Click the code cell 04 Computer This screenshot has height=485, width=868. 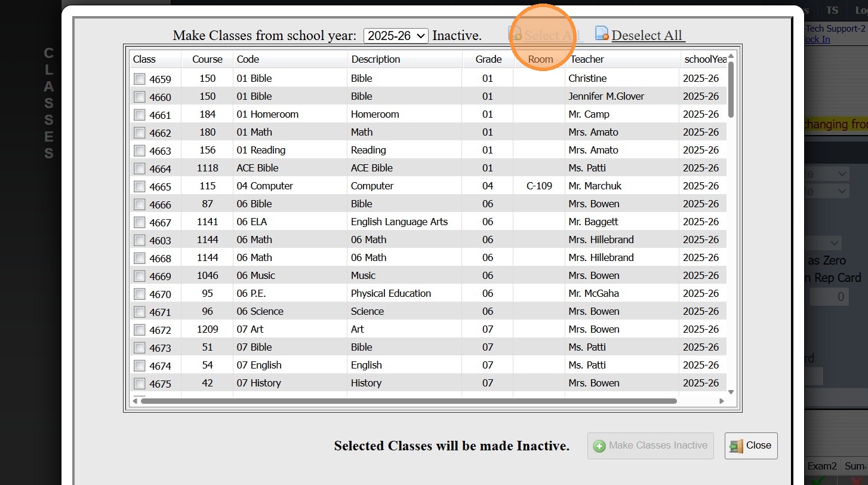tap(265, 186)
